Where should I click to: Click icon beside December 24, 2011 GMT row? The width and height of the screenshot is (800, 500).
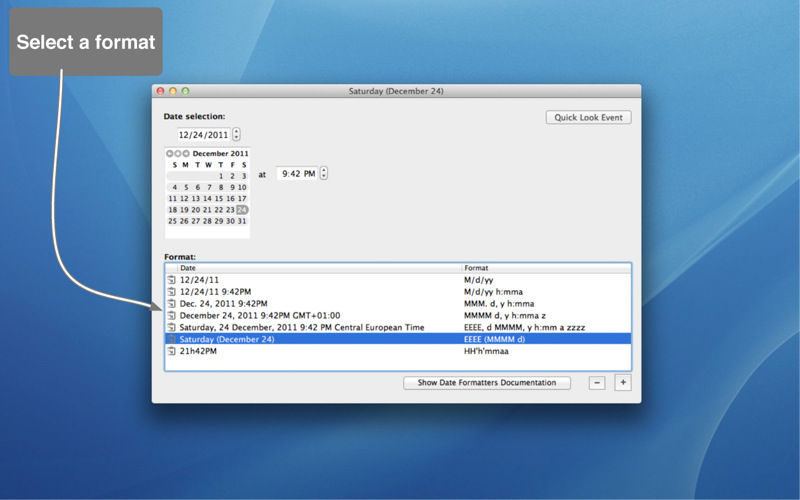point(171,315)
